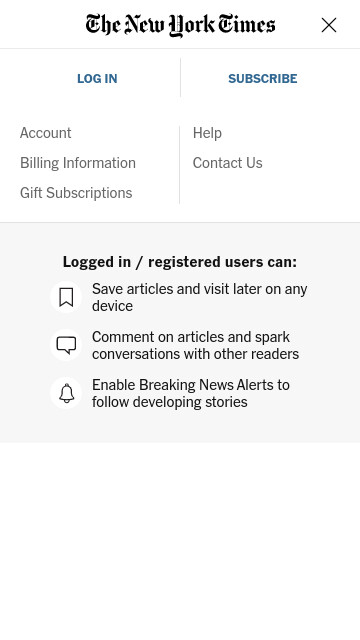
Task: Click The New York Times logo
Action: (180, 25)
